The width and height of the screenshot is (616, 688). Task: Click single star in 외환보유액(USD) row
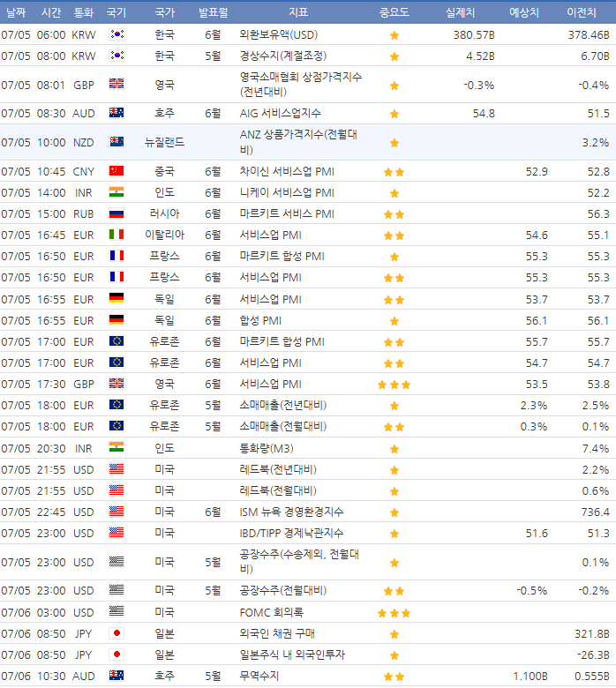(394, 35)
